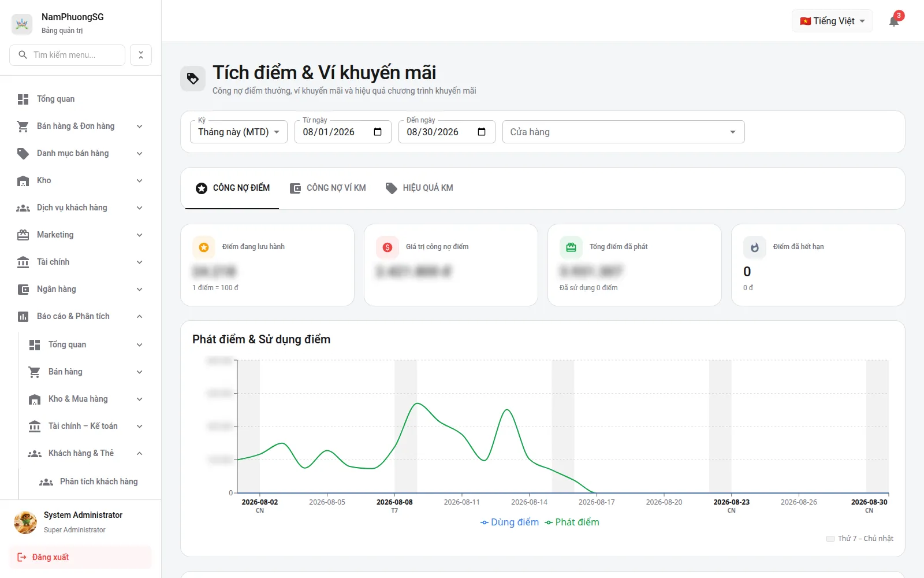Switch to the Hiệu quả KM tab
This screenshot has height=578, width=924.
(x=419, y=188)
